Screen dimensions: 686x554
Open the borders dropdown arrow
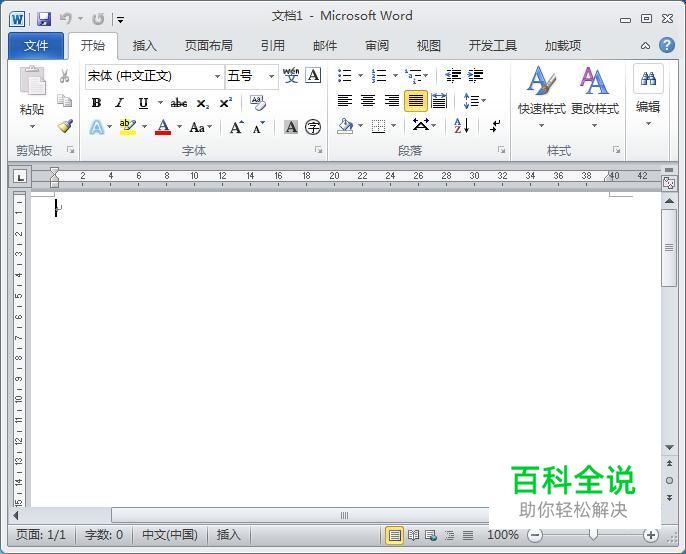click(x=394, y=126)
